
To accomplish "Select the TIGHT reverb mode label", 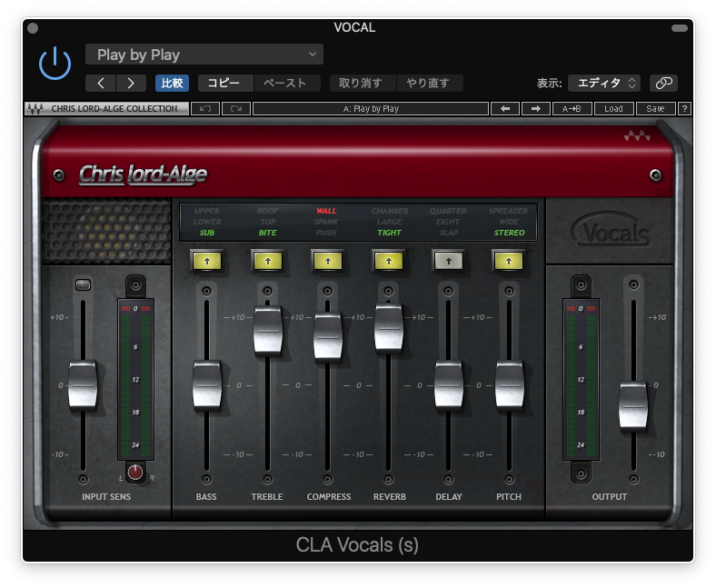I will 389,233.
